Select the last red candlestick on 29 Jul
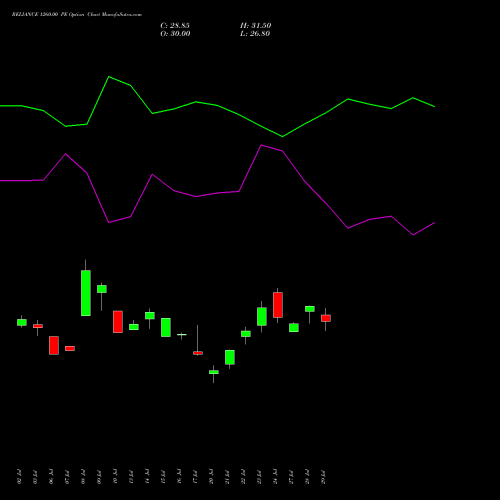This screenshot has height=500, width=500. pos(326,318)
